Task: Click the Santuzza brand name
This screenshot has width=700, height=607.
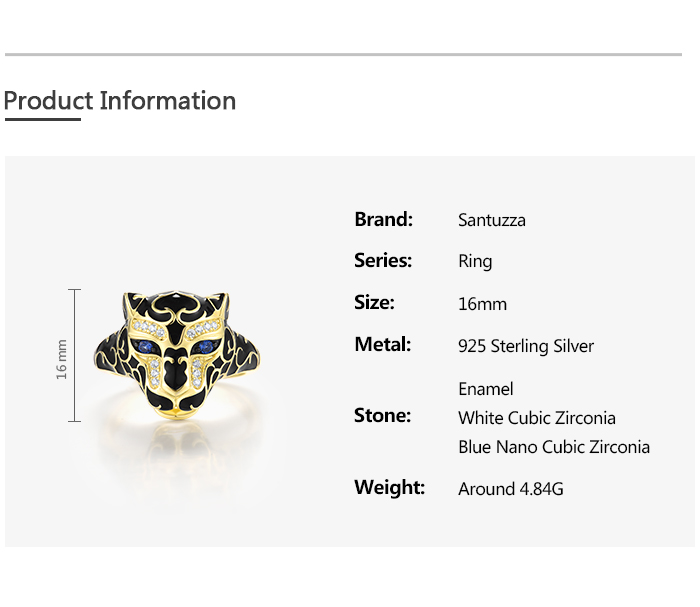Action: [491, 220]
